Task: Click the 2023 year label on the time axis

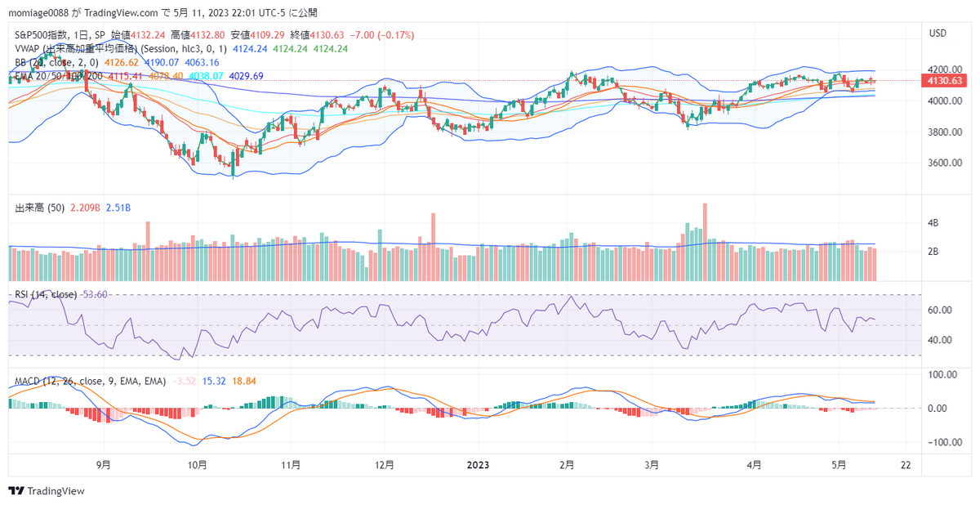Action: [478, 464]
